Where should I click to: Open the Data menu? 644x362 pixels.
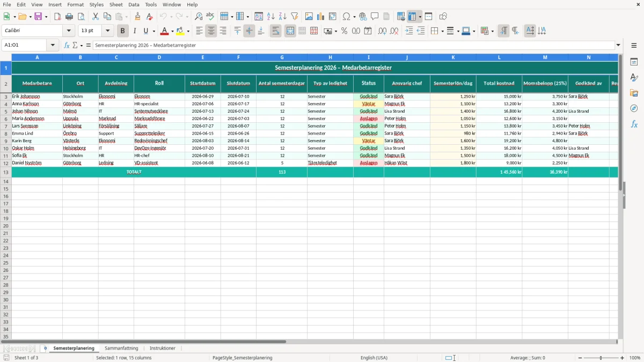pos(134,4)
